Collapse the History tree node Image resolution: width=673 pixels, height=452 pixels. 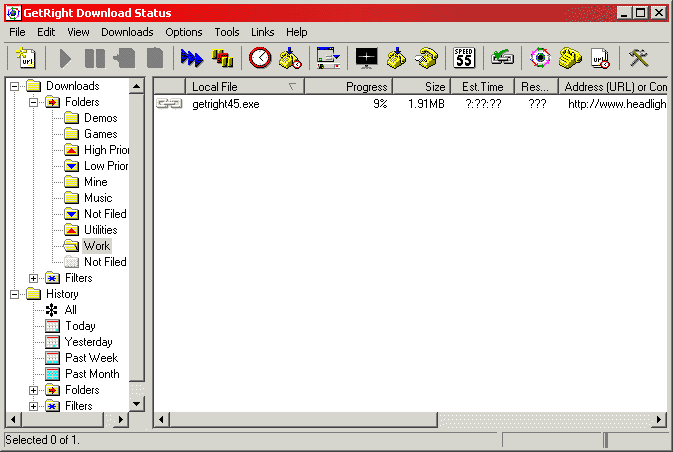click(x=15, y=294)
